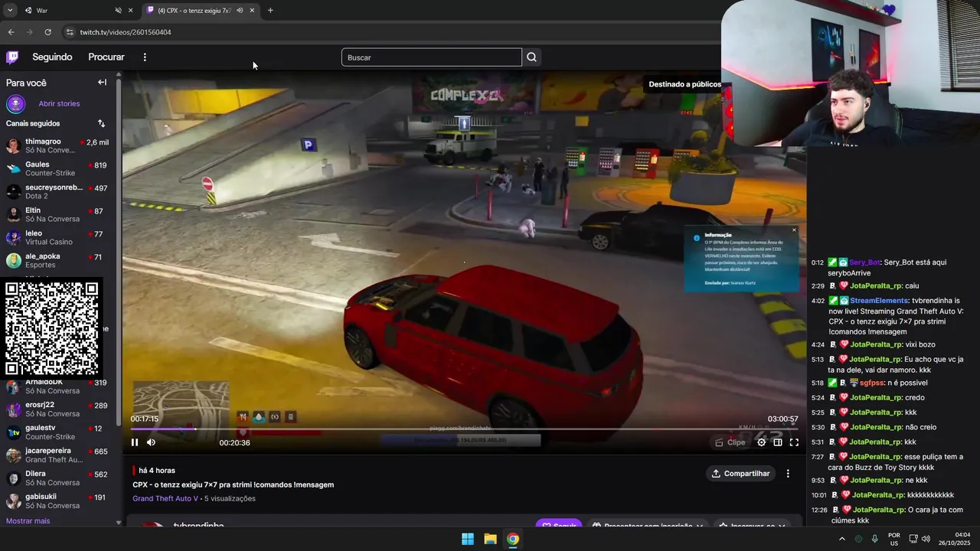Enter fullscreen video mode
The height and width of the screenshot is (551, 980).
[794, 442]
